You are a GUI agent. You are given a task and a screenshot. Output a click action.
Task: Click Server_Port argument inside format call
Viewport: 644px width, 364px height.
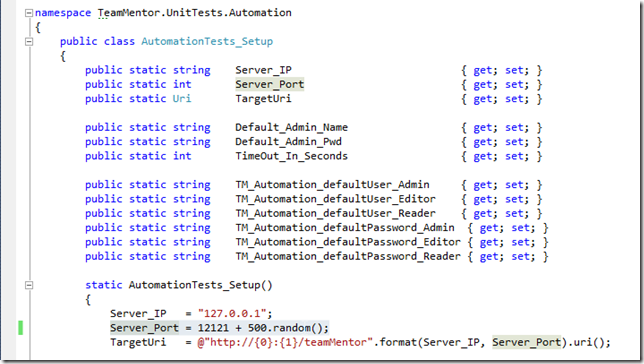(x=527, y=342)
